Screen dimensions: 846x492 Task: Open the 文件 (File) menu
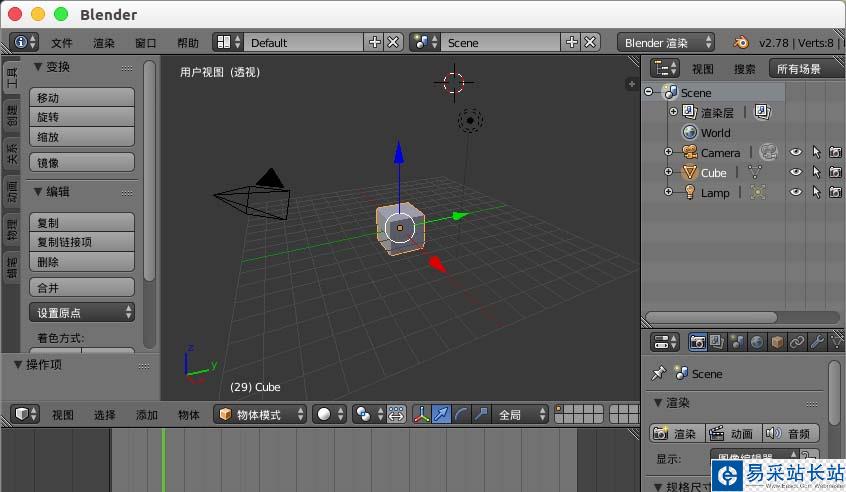[62, 43]
